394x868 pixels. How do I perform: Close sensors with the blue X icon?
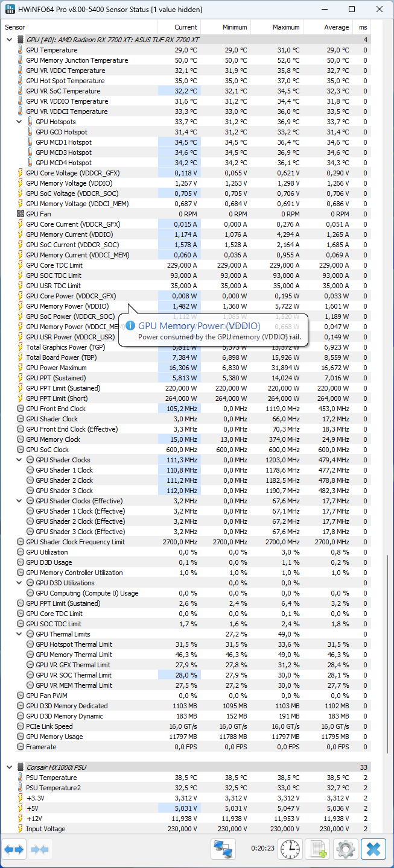373,849
